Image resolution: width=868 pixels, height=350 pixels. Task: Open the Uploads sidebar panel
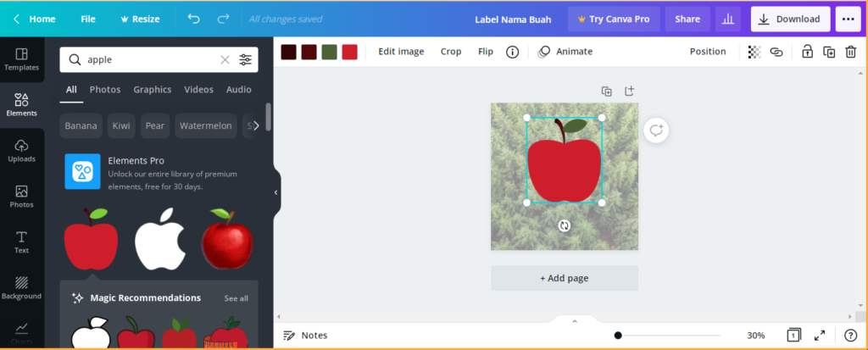click(21, 151)
